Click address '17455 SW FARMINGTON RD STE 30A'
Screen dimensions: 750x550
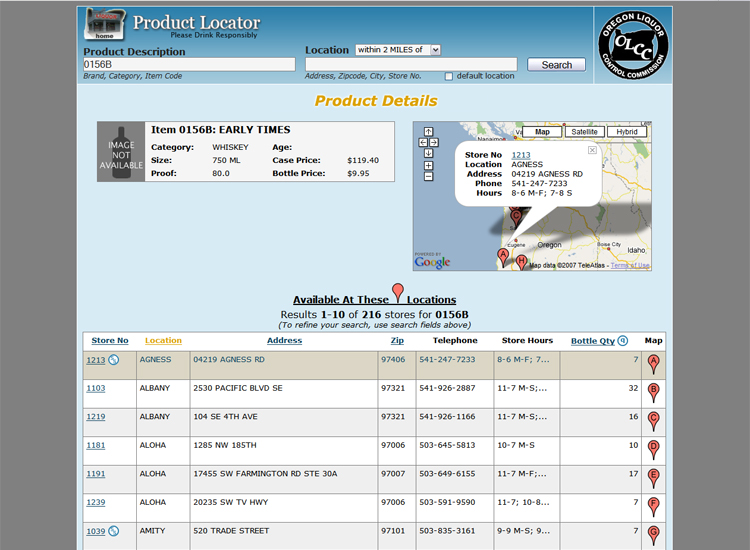tap(265, 473)
